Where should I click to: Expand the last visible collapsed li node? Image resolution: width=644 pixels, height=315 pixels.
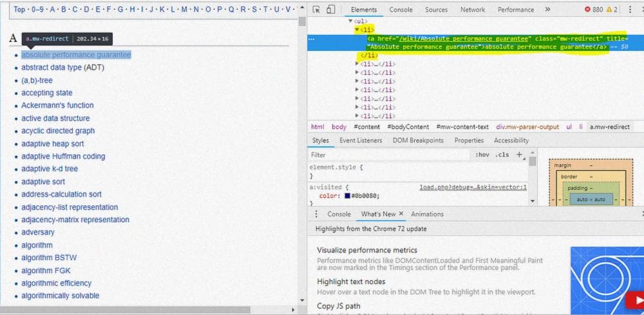pyautogui.click(x=357, y=116)
